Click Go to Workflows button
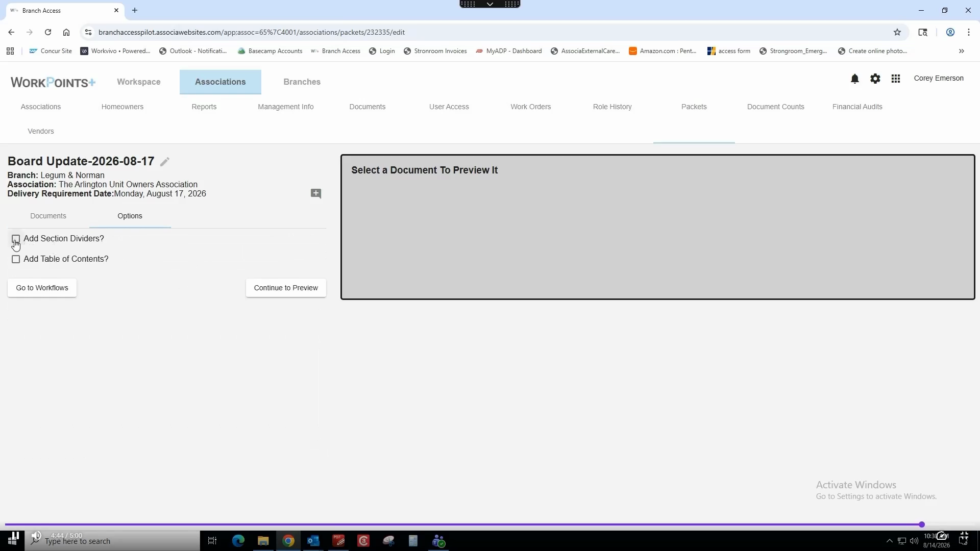 pos(42,288)
